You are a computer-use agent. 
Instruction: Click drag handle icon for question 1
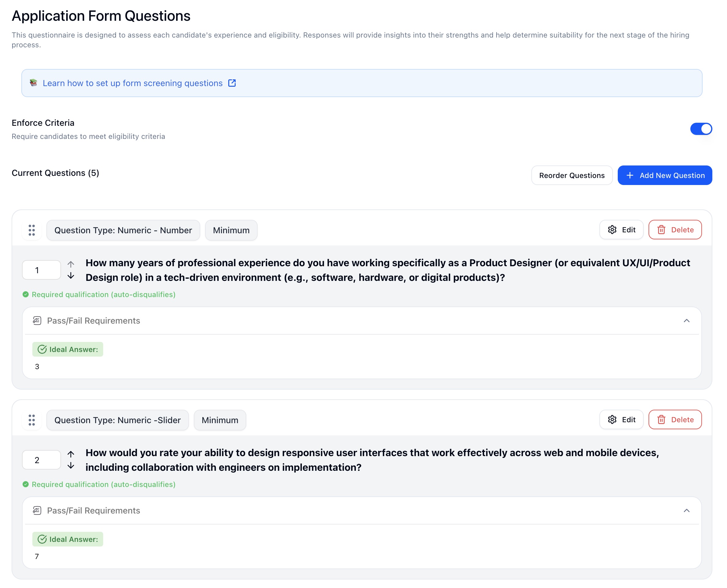[x=31, y=230]
